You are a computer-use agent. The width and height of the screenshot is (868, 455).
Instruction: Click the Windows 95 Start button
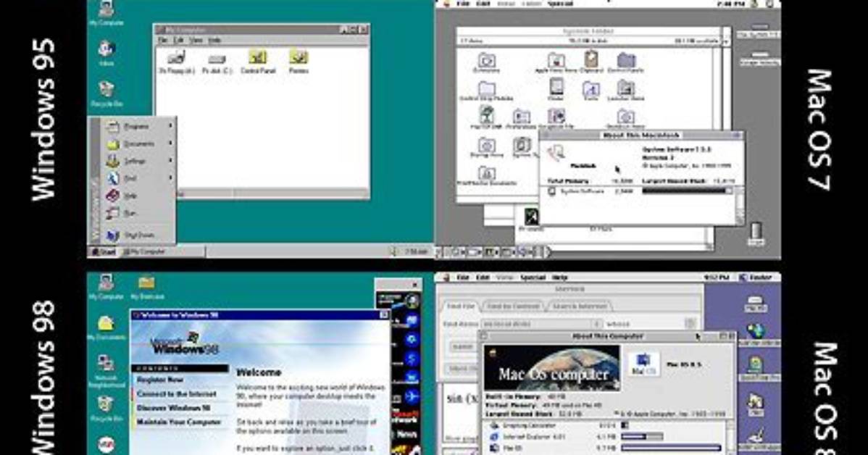104,252
